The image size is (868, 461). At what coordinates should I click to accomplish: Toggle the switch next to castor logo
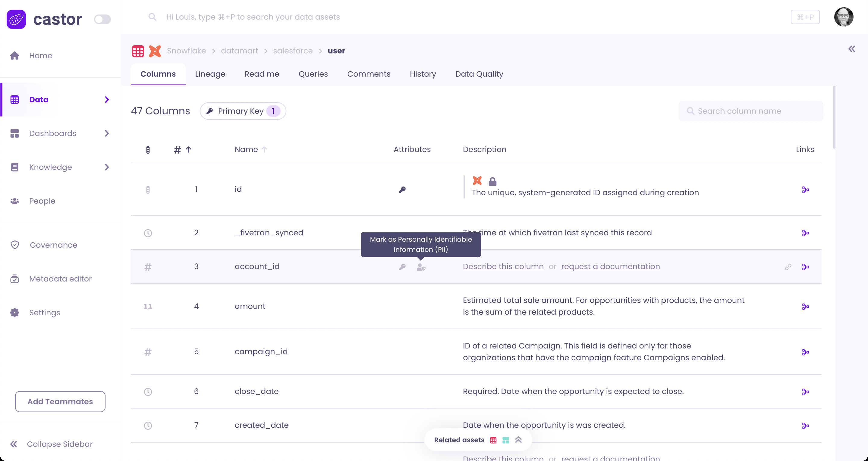pyautogui.click(x=102, y=19)
